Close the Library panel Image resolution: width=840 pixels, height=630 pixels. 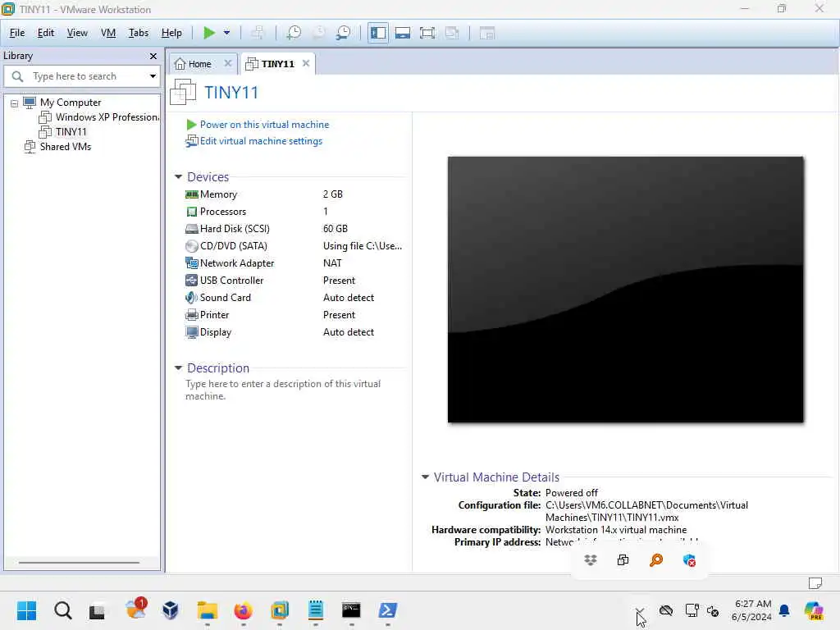pyautogui.click(x=153, y=56)
